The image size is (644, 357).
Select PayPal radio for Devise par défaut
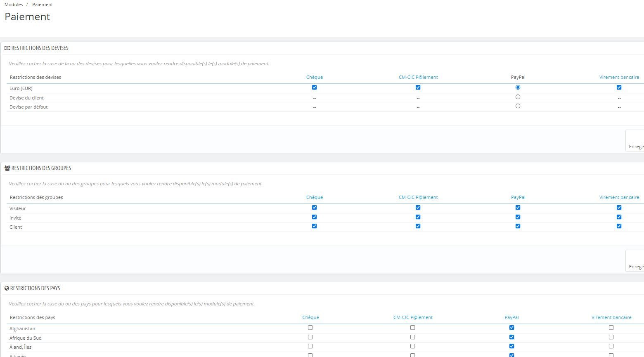pos(518,106)
